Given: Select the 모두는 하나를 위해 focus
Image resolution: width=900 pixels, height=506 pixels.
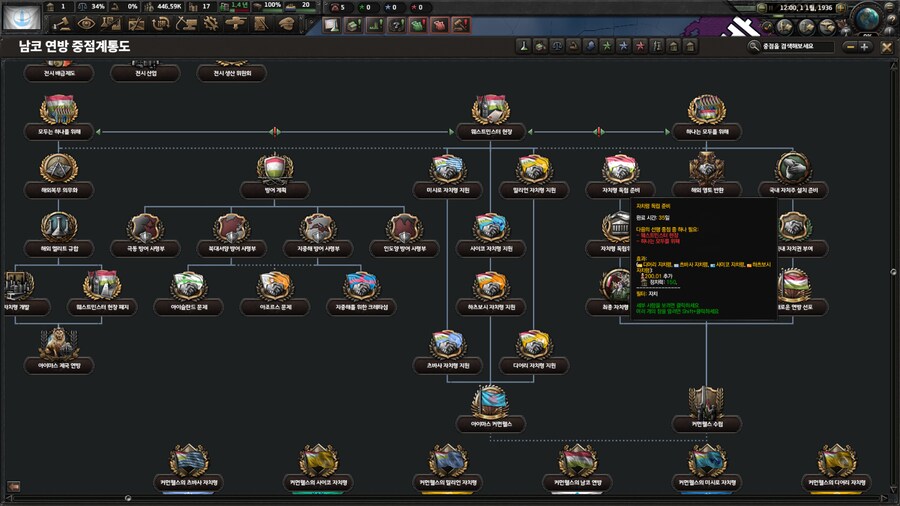Looking at the screenshot, I should click(x=59, y=111).
